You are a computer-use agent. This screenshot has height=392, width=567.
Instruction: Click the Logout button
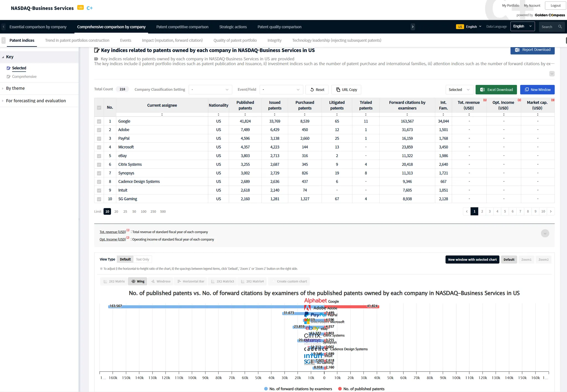tap(555, 6)
